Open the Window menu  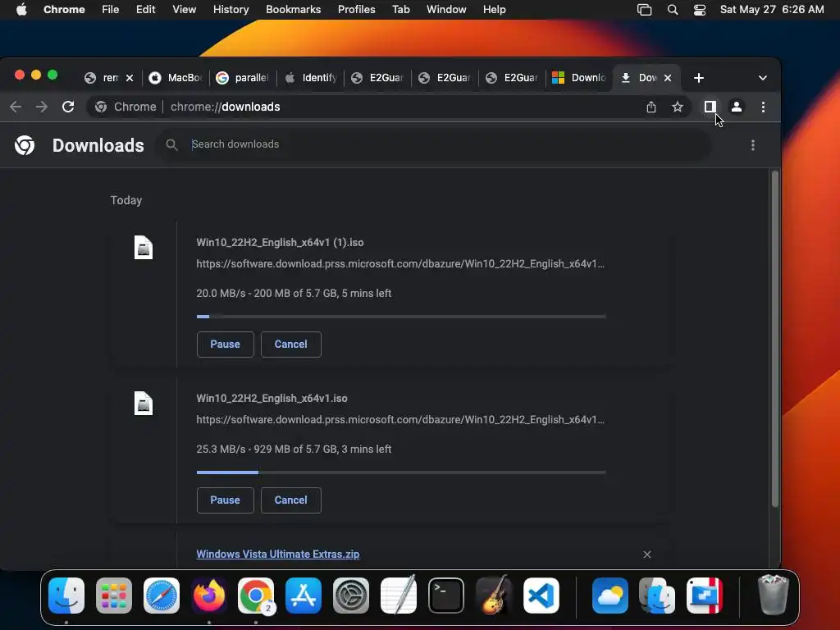point(446,10)
